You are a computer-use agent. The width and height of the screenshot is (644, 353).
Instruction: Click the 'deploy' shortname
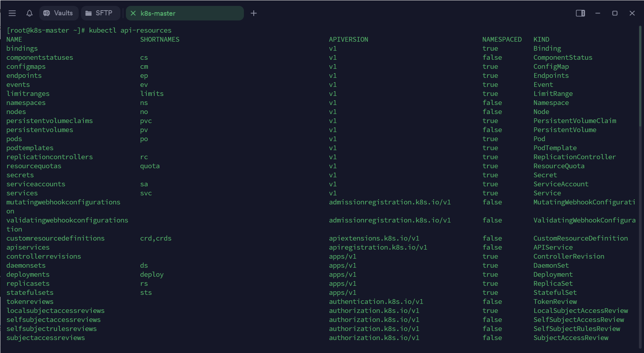click(152, 274)
